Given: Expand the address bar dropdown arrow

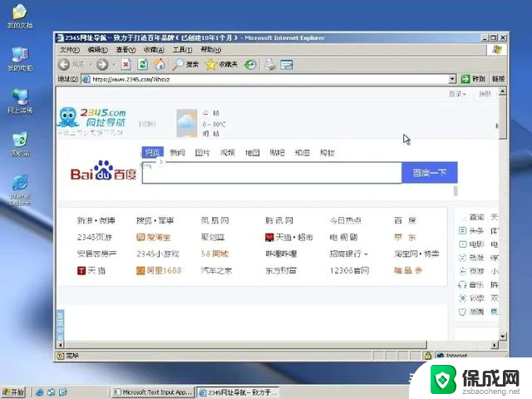Looking at the screenshot, I should click(452, 79).
